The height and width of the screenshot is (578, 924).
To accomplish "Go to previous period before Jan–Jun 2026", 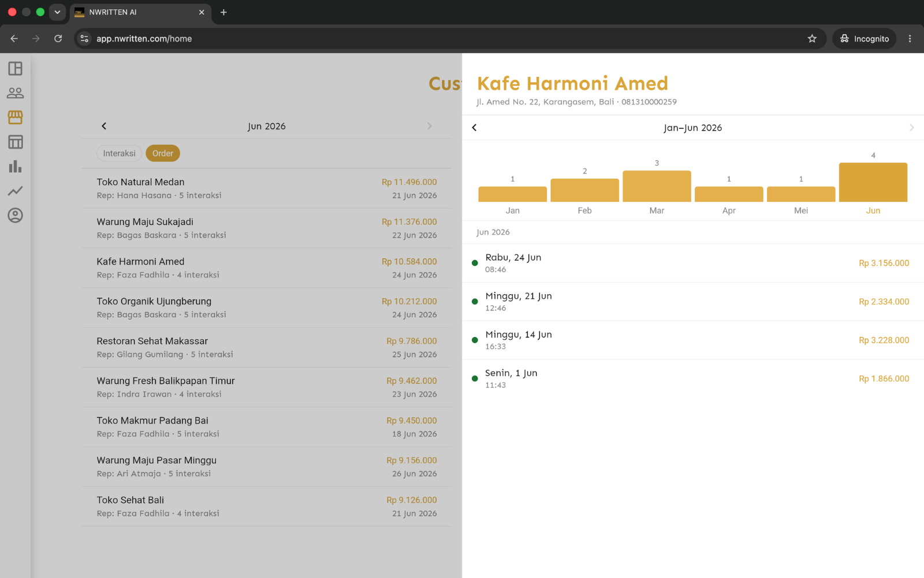I will pyautogui.click(x=474, y=128).
